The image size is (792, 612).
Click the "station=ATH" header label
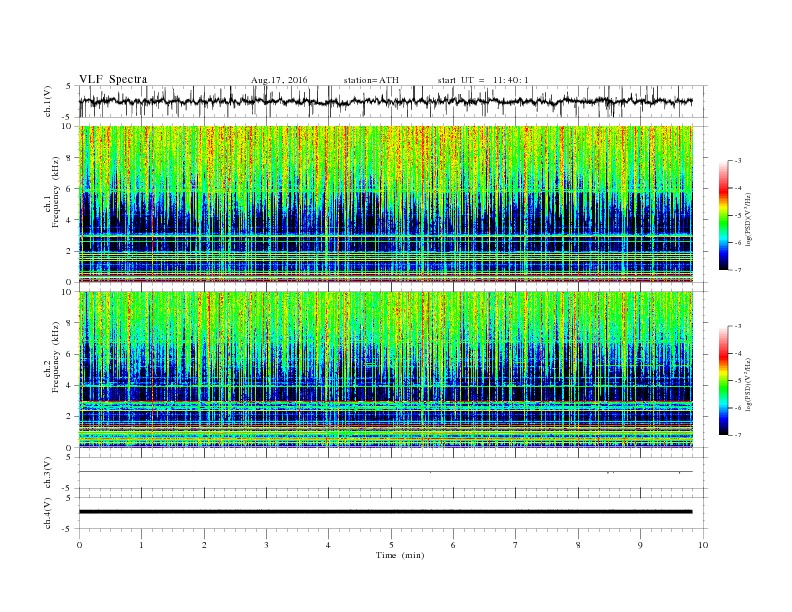click(x=371, y=80)
